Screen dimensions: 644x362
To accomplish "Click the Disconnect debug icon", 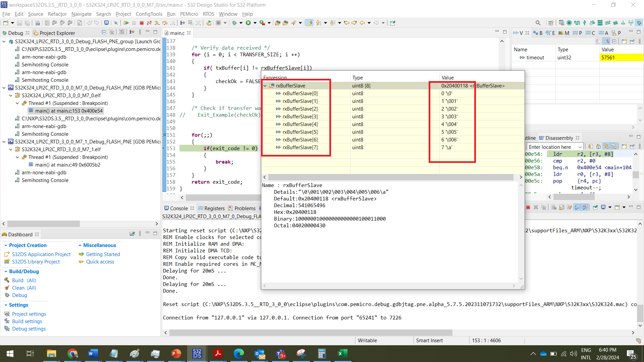I will 149,23.
